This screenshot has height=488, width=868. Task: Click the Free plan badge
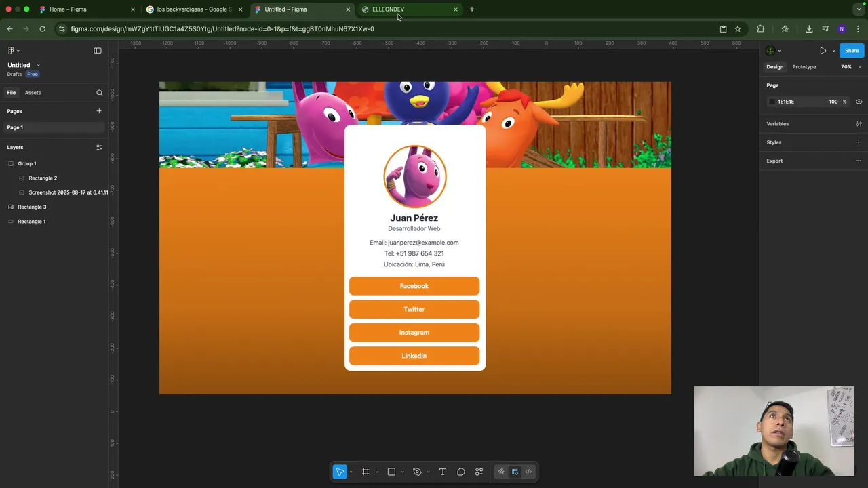click(x=33, y=74)
